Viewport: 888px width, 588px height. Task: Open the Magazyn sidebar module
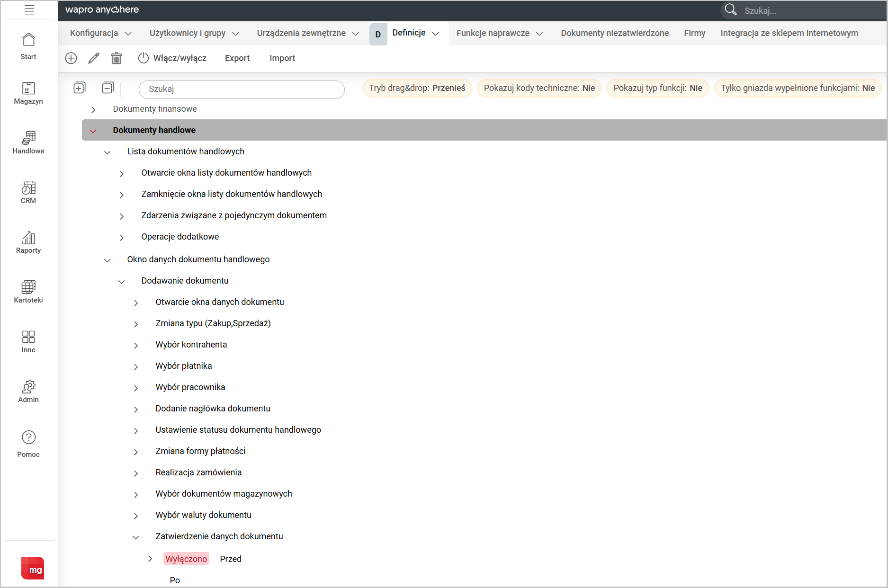(x=28, y=93)
